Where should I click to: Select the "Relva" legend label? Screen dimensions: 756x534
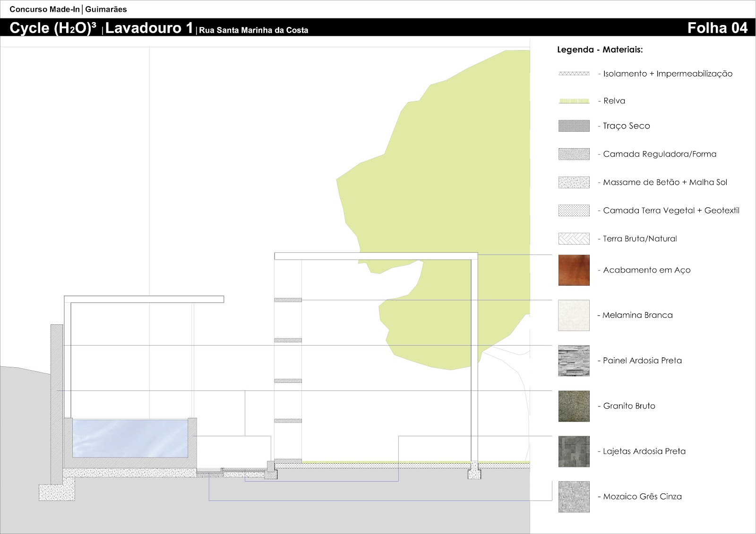[x=614, y=101]
